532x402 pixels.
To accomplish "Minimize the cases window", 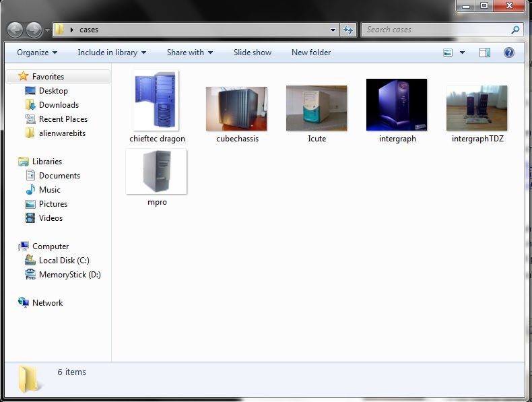I will coord(467,5).
